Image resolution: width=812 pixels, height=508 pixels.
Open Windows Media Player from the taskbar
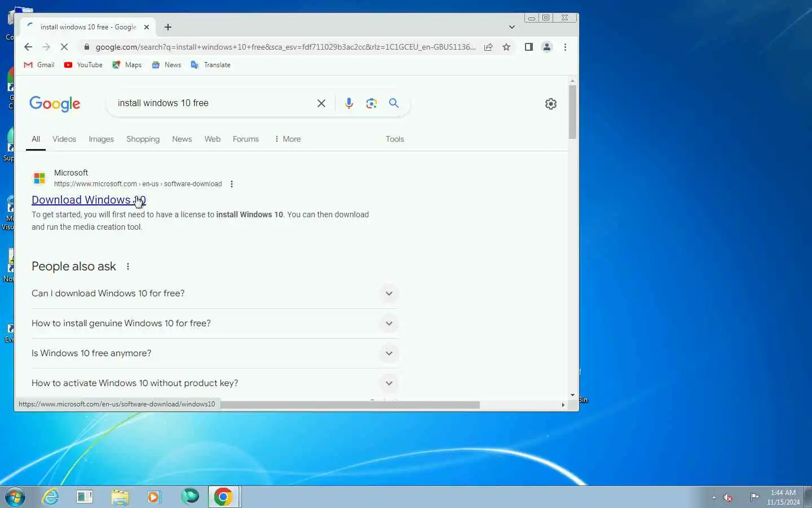153,497
